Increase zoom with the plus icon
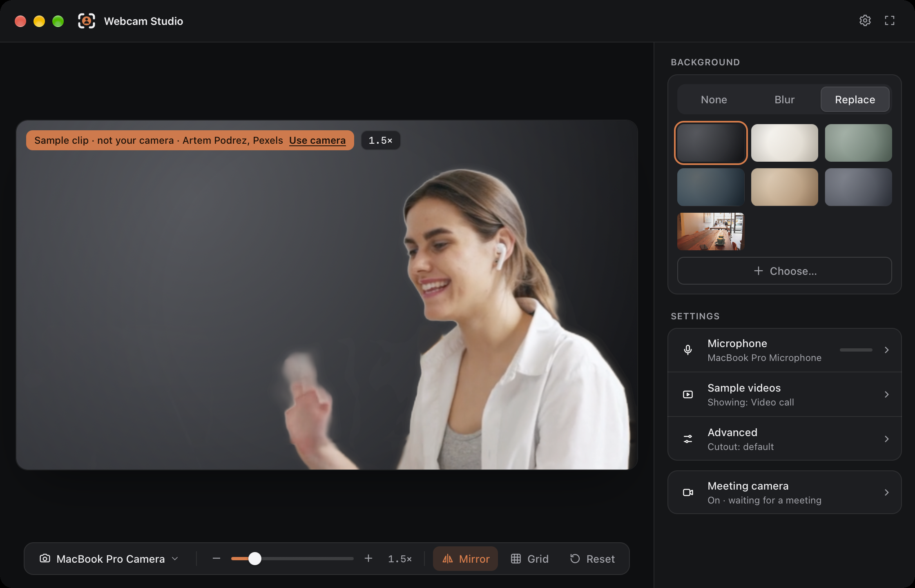 (368, 558)
